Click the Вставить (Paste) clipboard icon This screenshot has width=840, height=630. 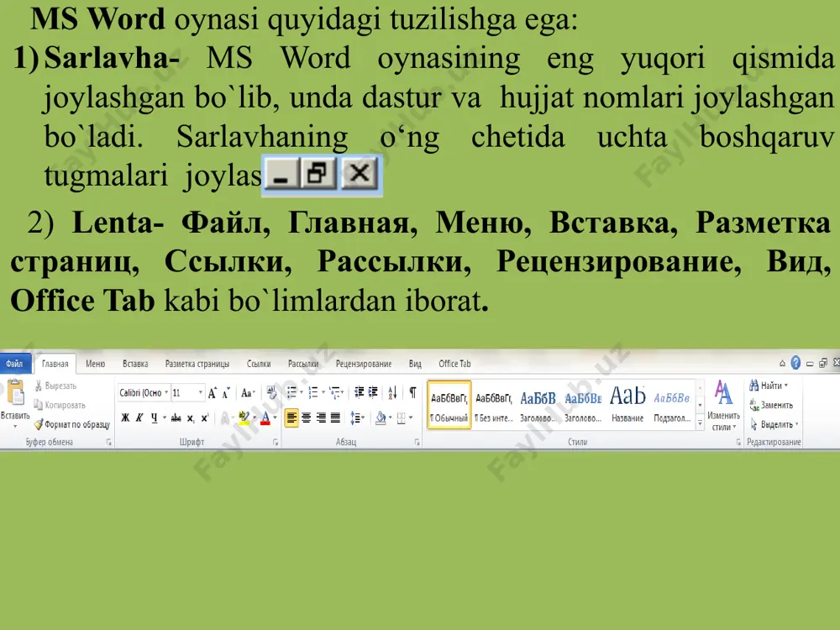[x=15, y=392]
